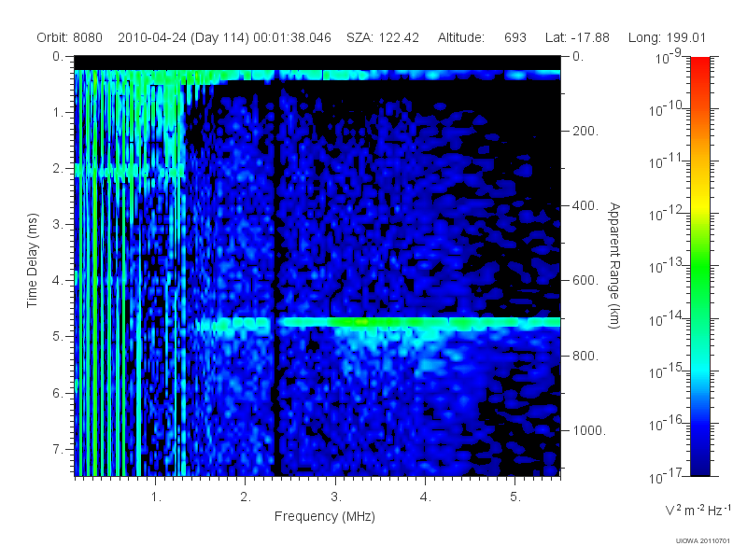Click the 'SZA: 122.42' value

click(x=383, y=37)
